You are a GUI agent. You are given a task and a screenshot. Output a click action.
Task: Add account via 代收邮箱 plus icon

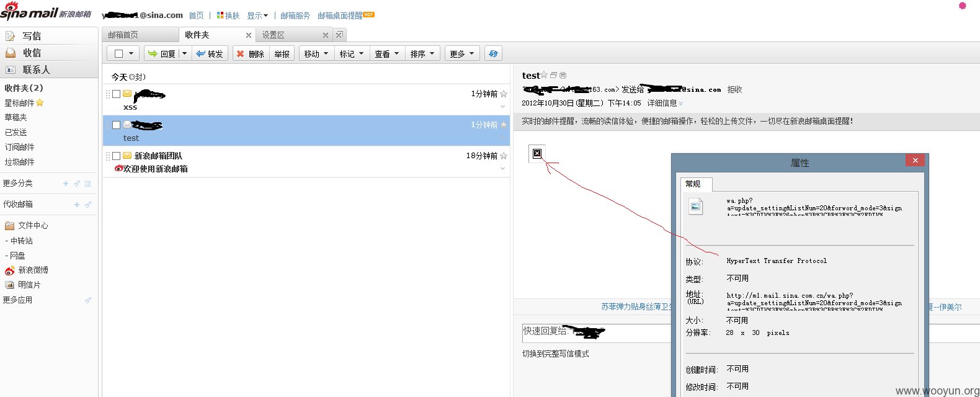77,205
